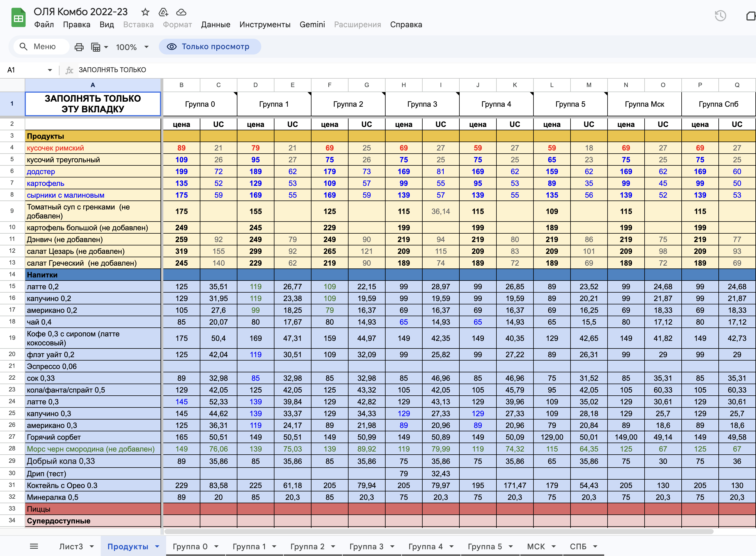
Task: Expand the 100% zoom dropdown
Action: point(146,47)
